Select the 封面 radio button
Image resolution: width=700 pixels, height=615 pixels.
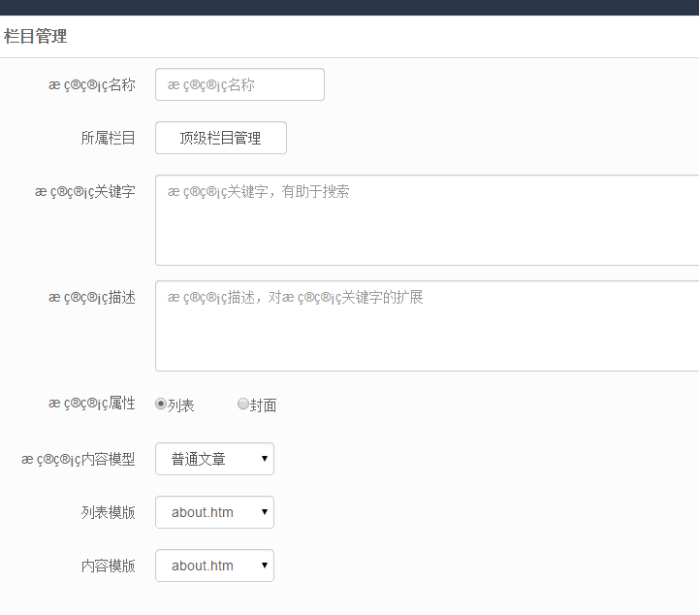tap(243, 405)
